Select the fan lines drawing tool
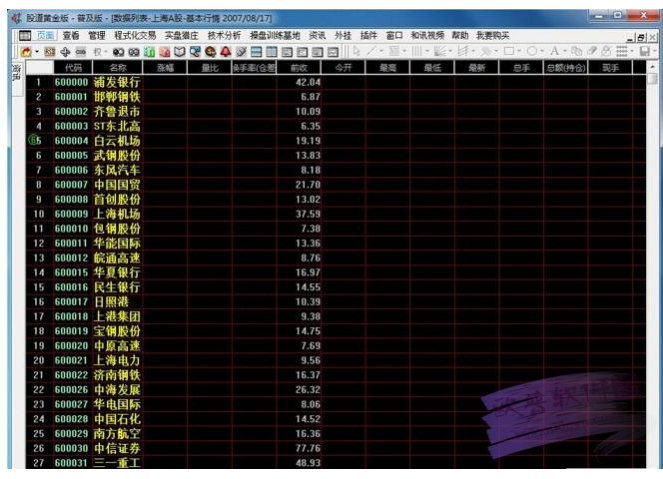Screen dimensions: 663x479 point(440,52)
